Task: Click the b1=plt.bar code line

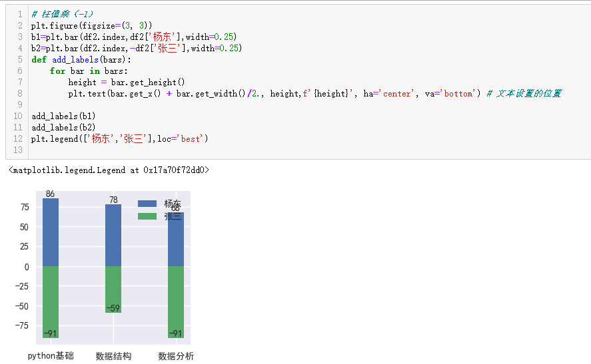Action: tap(134, 37)
